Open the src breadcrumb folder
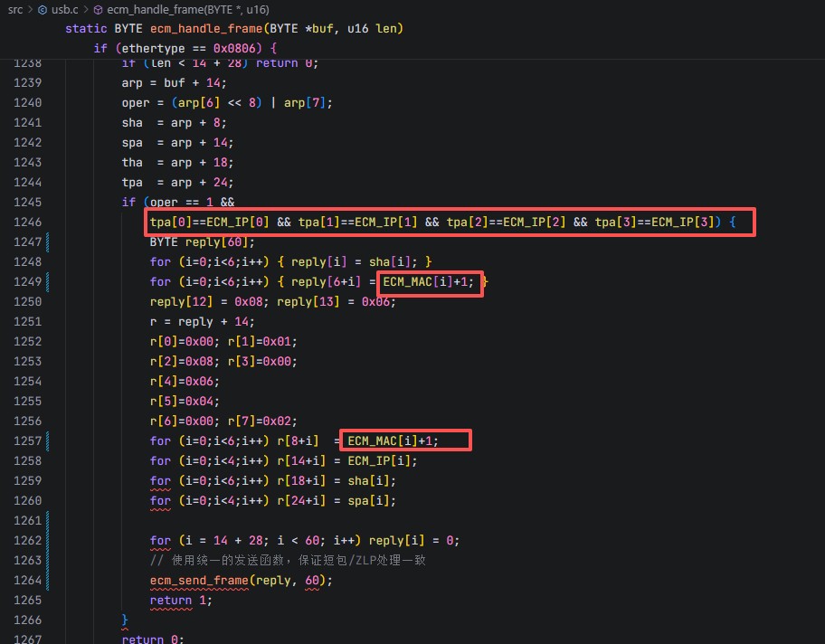825x644 pixels. (x=15, y=9)
